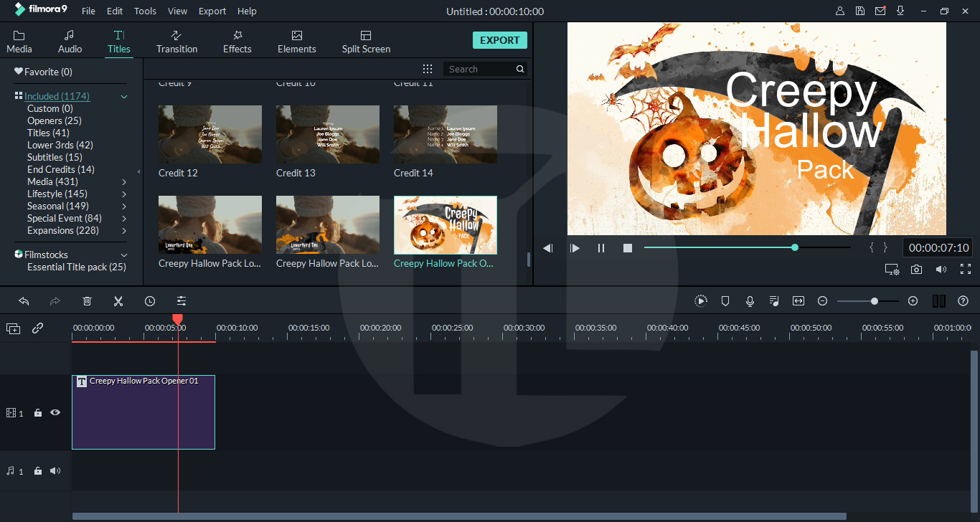Click the red timeline playhead marker

click(x=178, y=319)
